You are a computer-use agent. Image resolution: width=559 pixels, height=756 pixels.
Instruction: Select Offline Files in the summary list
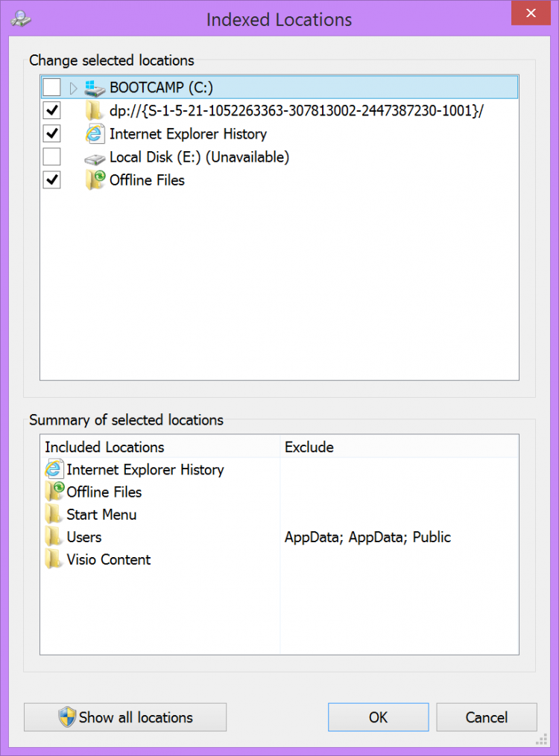[104, 492]
